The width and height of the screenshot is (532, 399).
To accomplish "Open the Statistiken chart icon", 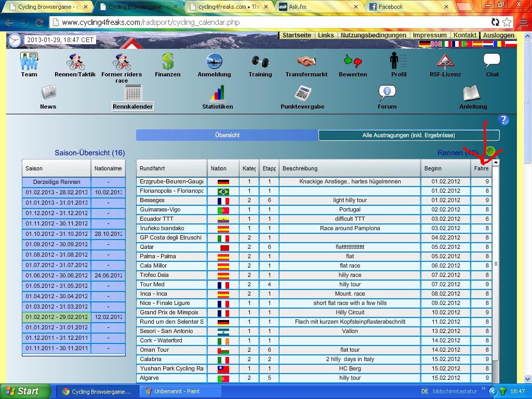I will click(x=217, y=94).
